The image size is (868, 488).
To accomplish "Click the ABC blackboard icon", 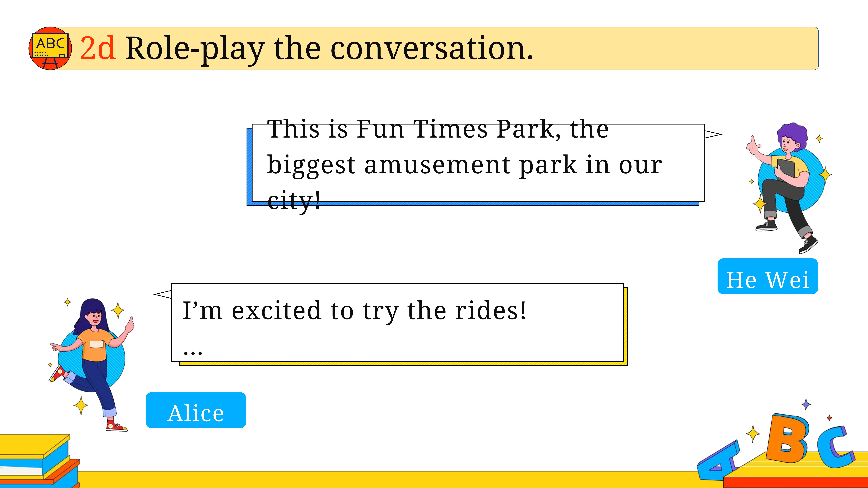I will (x=50, y=48).
